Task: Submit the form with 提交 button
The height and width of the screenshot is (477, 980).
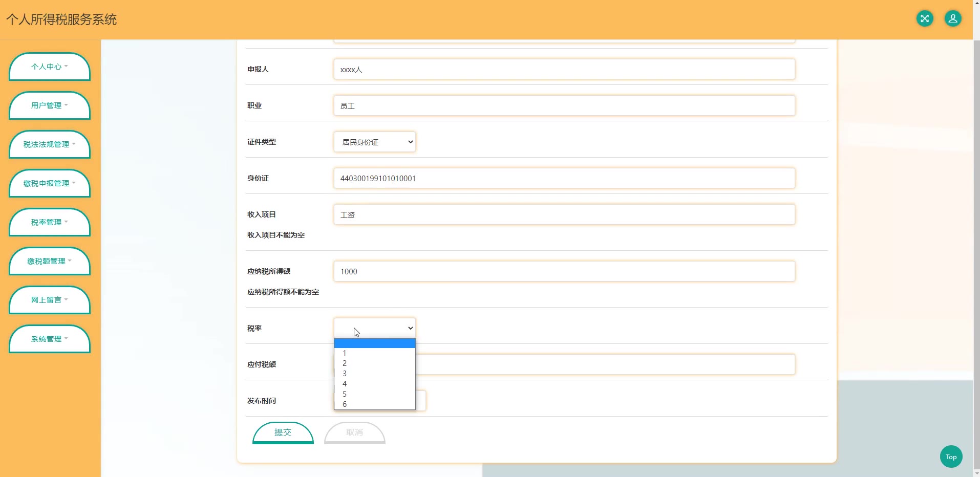Action: 283,432
